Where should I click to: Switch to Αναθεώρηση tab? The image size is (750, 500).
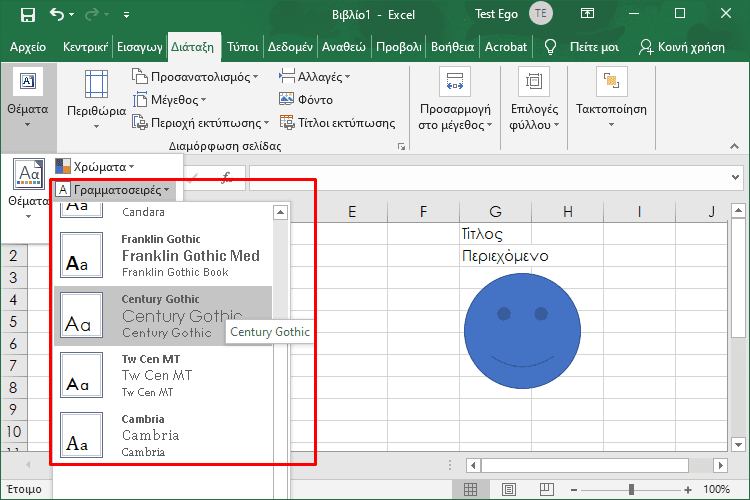click(343, 47)
